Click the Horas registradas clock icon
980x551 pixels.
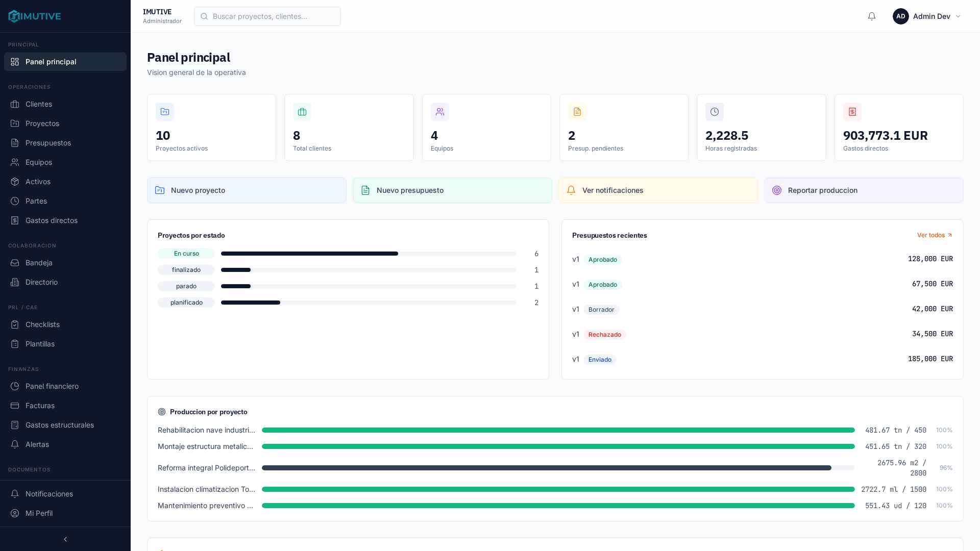pyautogui.click(x=715, y=112)
